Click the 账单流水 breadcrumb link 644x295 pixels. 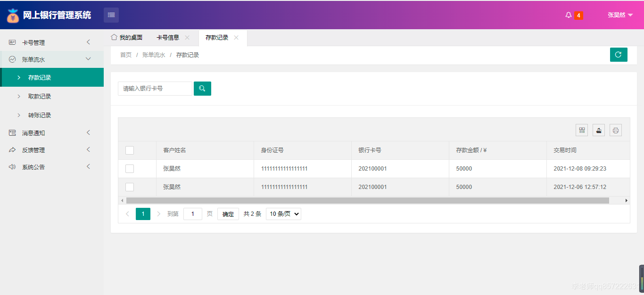154,55
